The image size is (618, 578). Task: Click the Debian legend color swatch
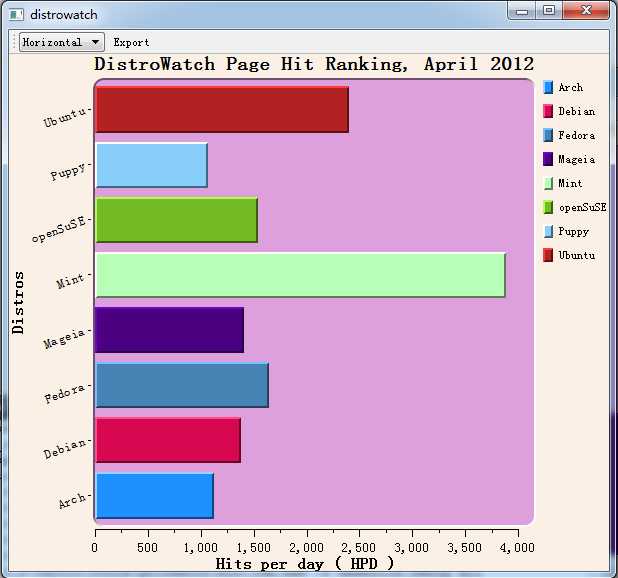(548, 112)
